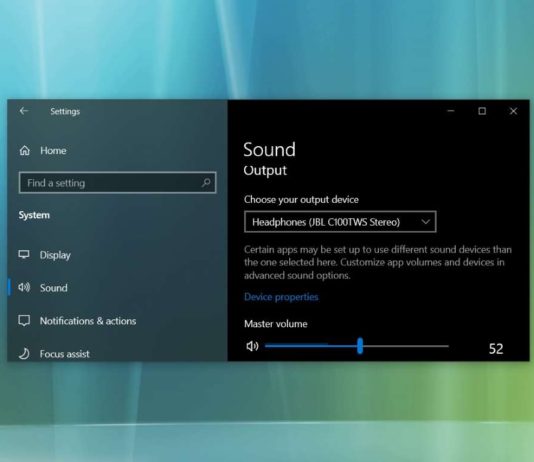Go back with the Settings arrow
The image size is (534, 462).
click(24, 111)
